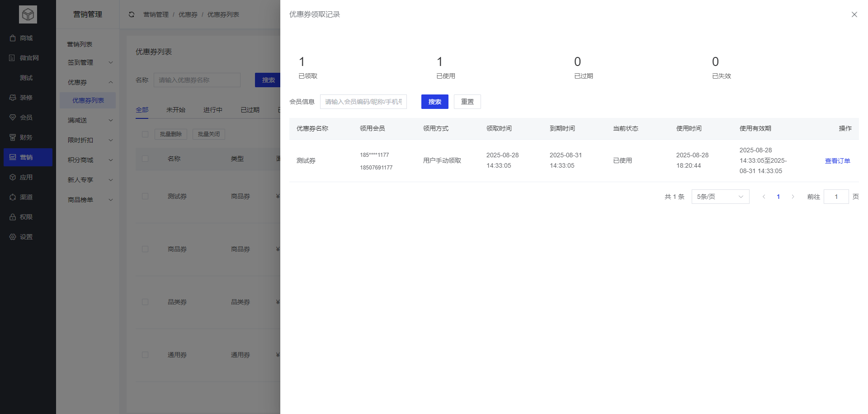Click the refresh icon beside the breadcrumb
Image resolution: width=868 pixels, height=414 pixels.
coord(131,14)
